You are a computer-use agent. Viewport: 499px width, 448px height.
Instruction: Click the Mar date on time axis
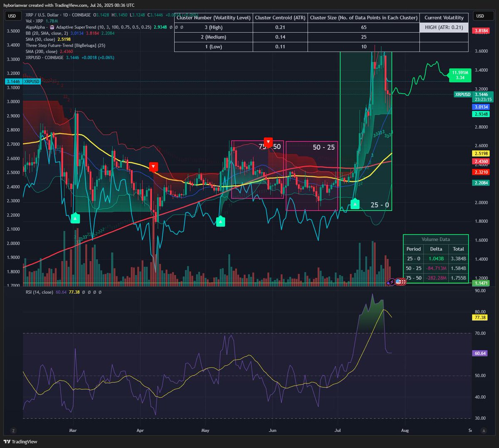pyautogui.click(x=73, y=431)
